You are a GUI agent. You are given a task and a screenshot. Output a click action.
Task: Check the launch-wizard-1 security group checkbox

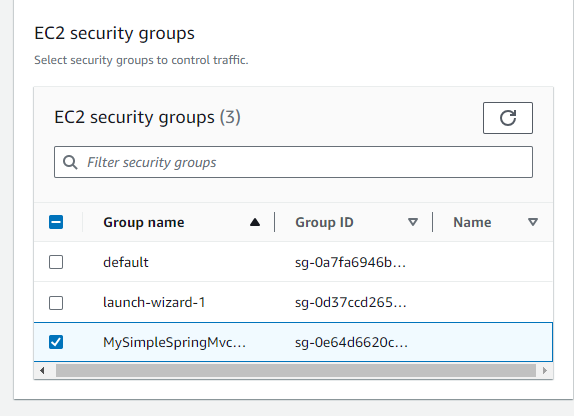56,303
